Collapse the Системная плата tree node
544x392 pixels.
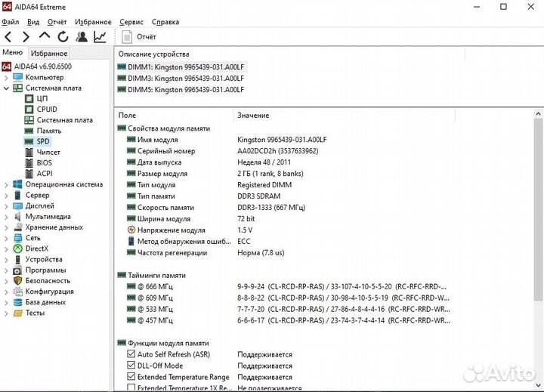6,88
